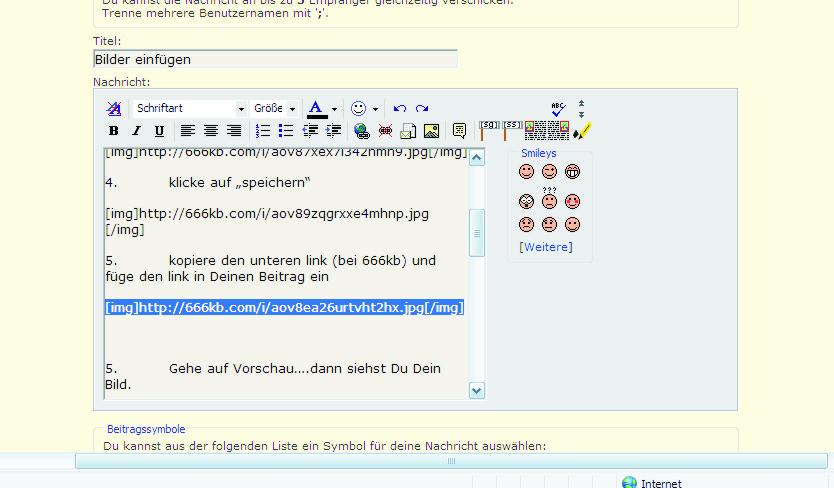
Task: Click the message editor vertical scrollbar thumb
Action: (477, 233)
